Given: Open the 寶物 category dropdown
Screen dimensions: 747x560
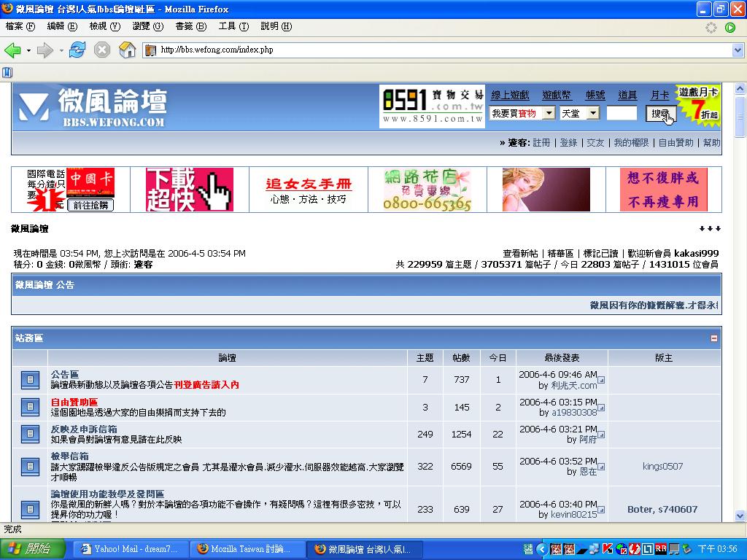Looking at the screenshot, I should [549, 113].
